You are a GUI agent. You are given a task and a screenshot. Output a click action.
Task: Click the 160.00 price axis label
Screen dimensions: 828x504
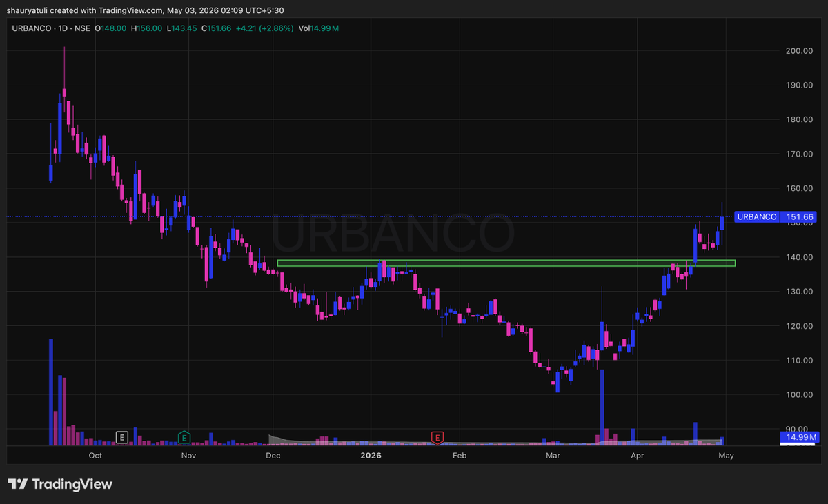798,188
